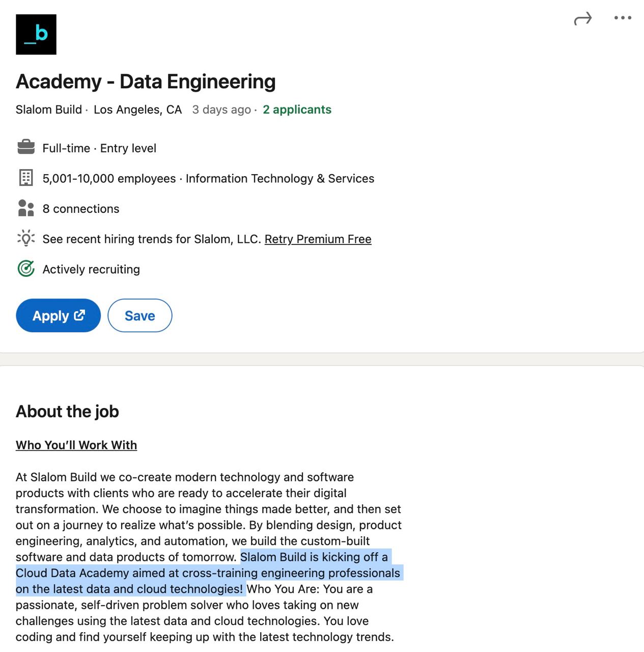Click the Los Angeles, CA location
Image resolution: width=644 pixels, height=652 pixels.
pyautogui.click(x=137, y=110)
